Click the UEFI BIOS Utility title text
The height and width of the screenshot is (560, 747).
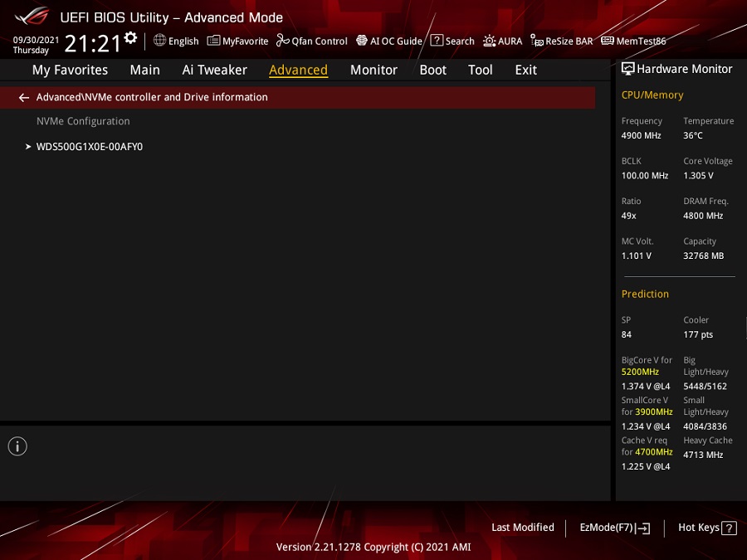[172, 17]
